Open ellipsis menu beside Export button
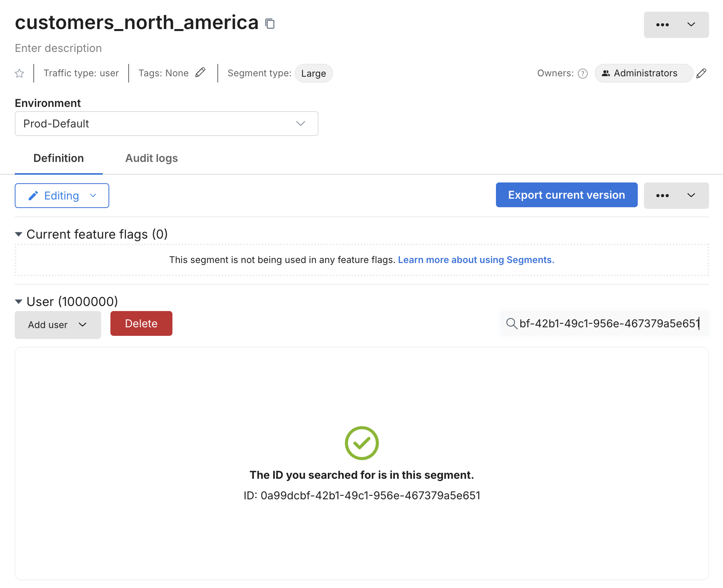Viewport: 723px width, 588px height. click(x=676, y=196)
